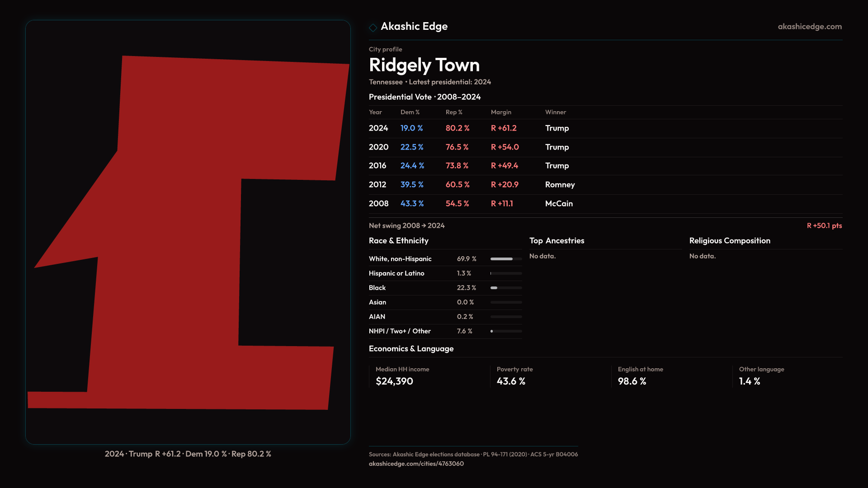Viewport: 868px width, 488px height.
Task: Click the 2008 winner McCain
Action: point(559,204)
